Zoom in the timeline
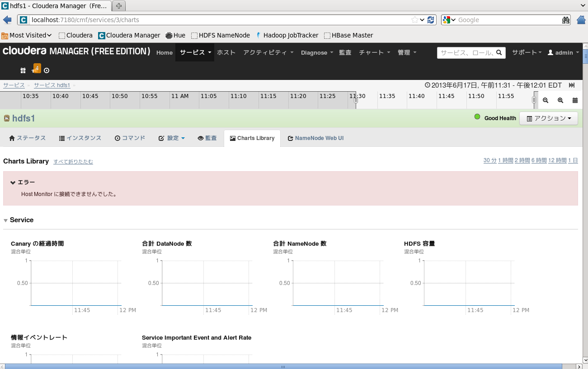The width and height of the screenshot is (588, 369). (x=560, y=100)
